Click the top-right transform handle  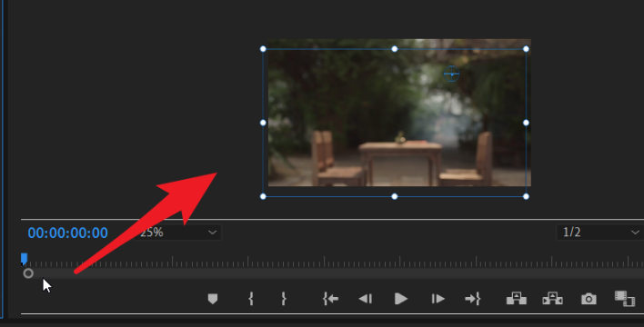[526, 49]
